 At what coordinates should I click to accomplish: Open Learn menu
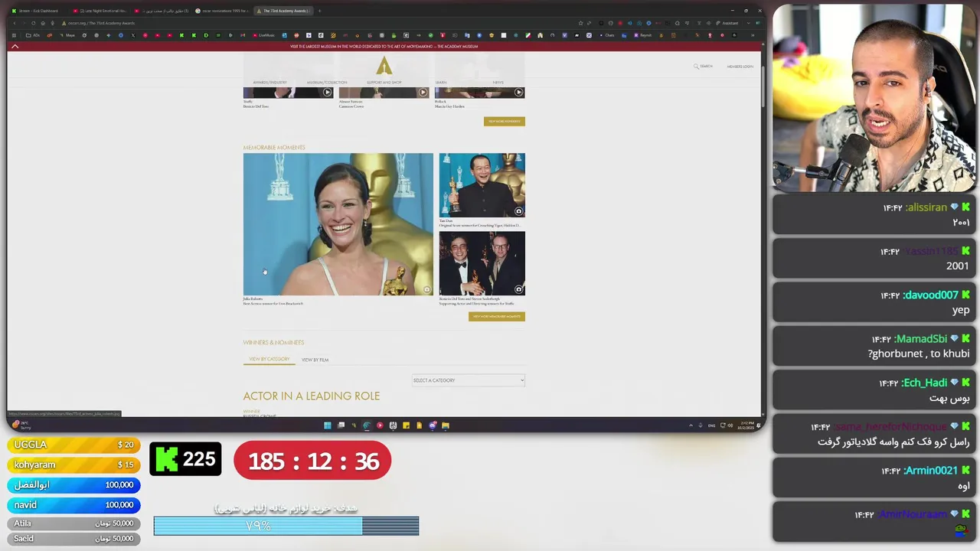tap(441, 82)
